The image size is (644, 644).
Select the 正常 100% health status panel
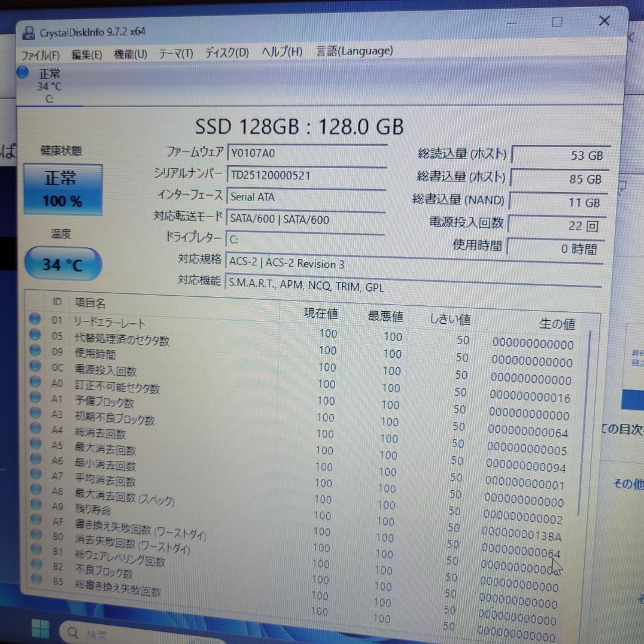62,189
